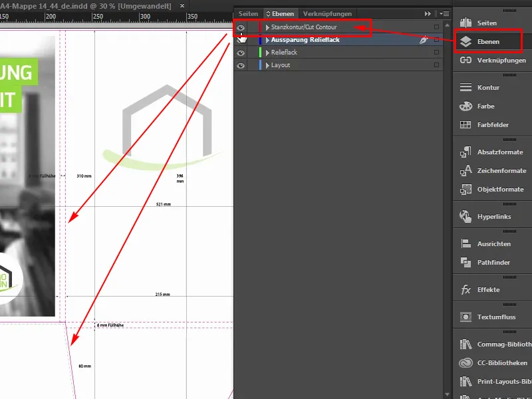Toggle lock box of Stanzkontur/Cut Contour layer
The image size is (532, 399).
tap(252, 27)
